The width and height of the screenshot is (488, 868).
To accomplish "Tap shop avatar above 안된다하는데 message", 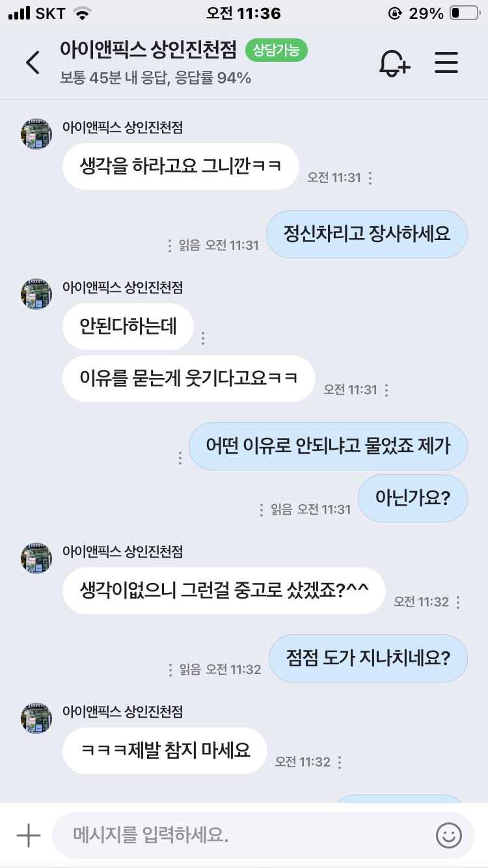I will 36,294.
